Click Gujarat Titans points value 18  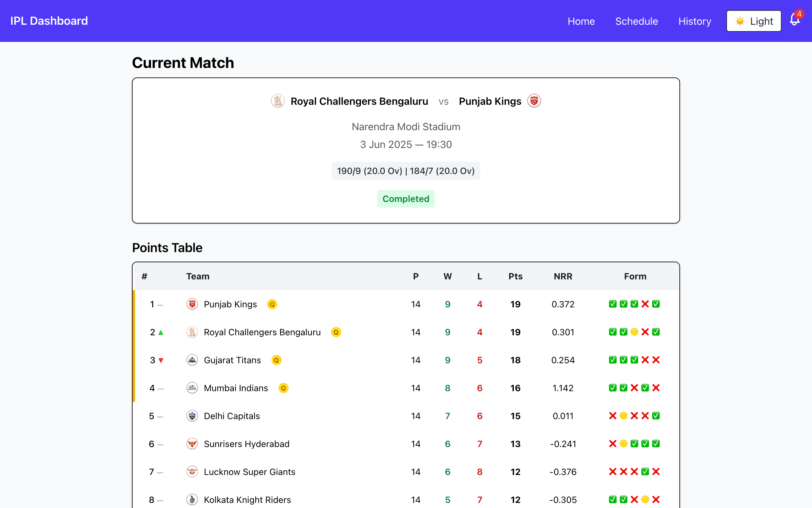click(x=515, y=360)
